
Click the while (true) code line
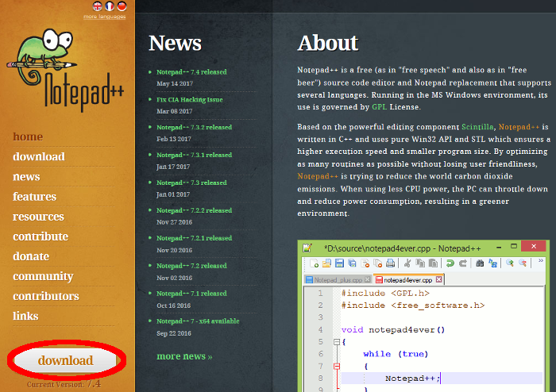(396, 354)
